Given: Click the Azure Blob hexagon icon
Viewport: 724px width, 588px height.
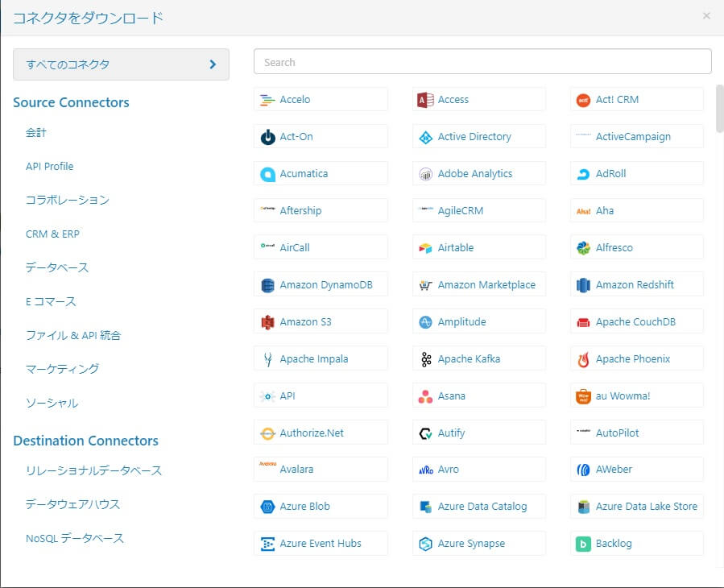Looking at the screenshot, I should [267, 507].
